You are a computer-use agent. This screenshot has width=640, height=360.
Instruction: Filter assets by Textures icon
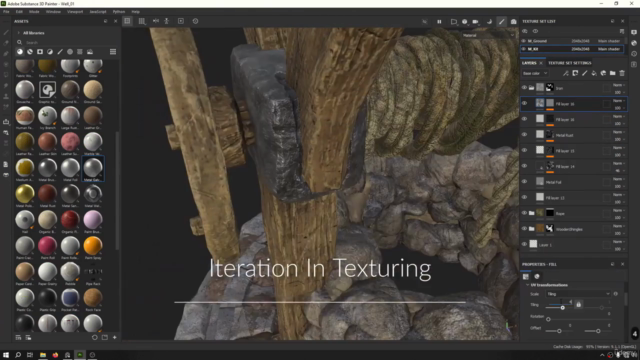coord(80,52)
